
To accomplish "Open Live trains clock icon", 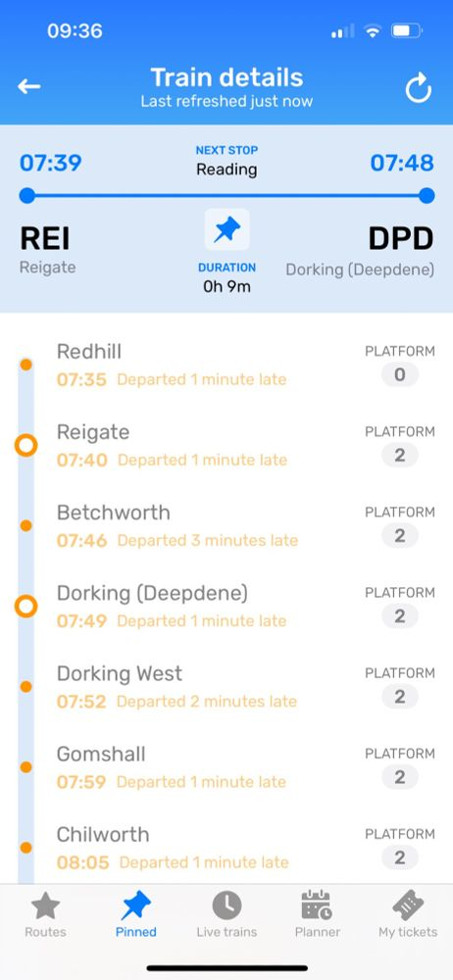I will click(226, 914).
